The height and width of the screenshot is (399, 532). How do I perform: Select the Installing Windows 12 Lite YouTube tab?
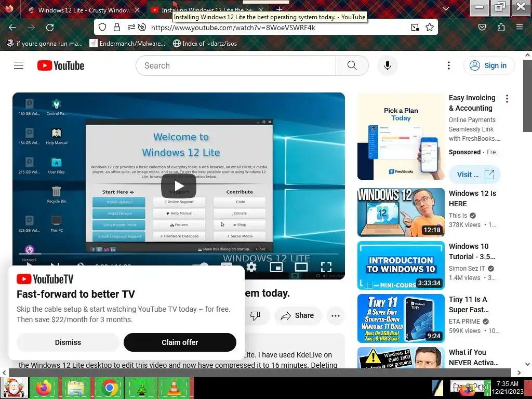tap(207, 10)
